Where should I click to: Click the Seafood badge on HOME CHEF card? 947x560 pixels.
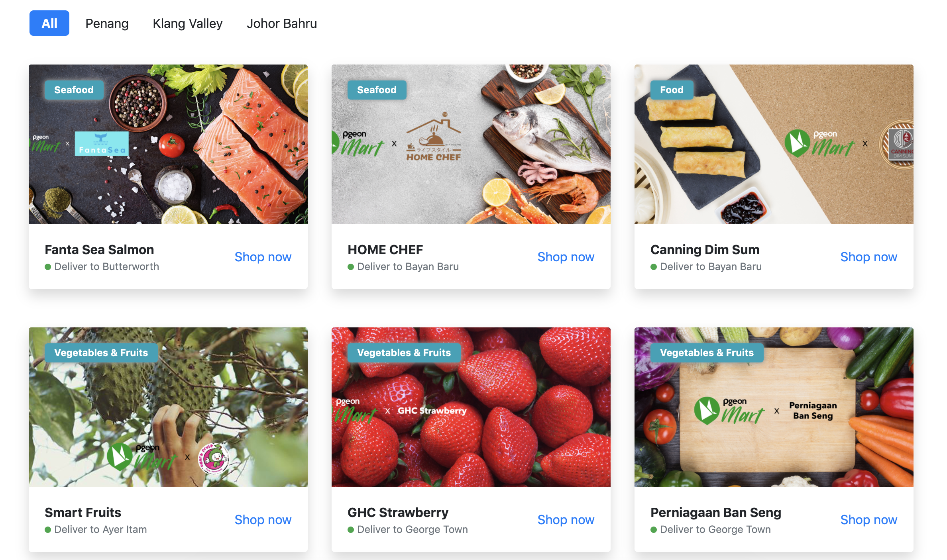click(x=377, y=89)
